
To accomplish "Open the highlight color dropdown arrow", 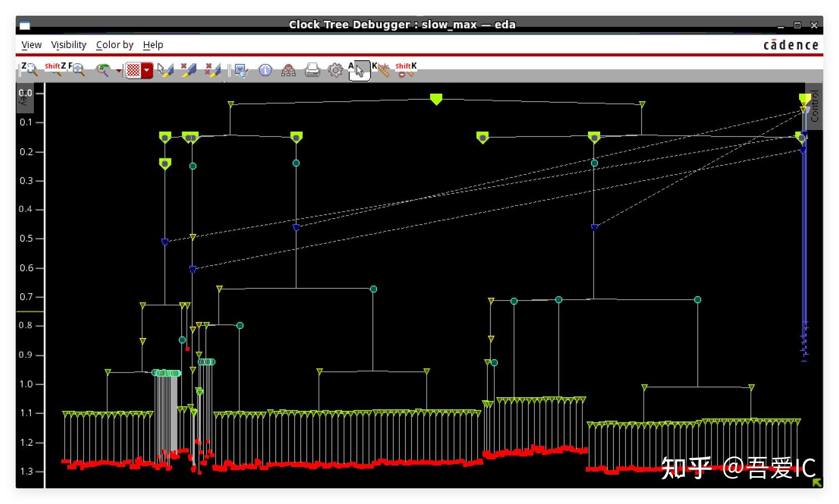I will (147, 71).
